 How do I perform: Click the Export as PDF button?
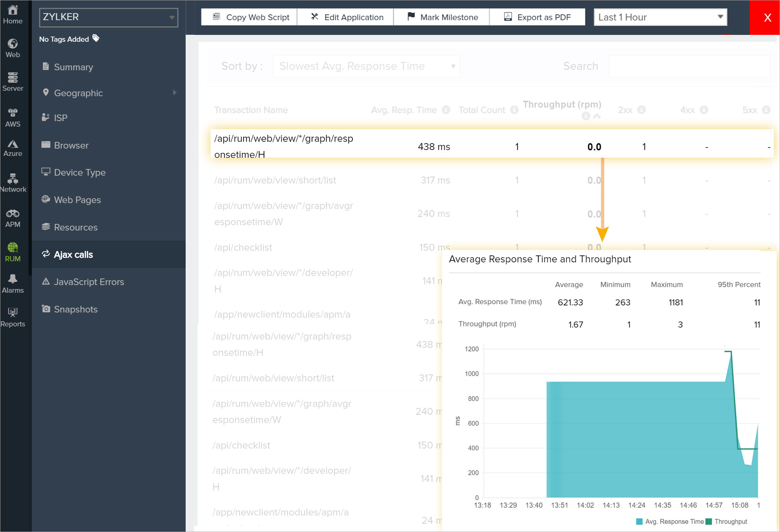click(x=537, y=17)
